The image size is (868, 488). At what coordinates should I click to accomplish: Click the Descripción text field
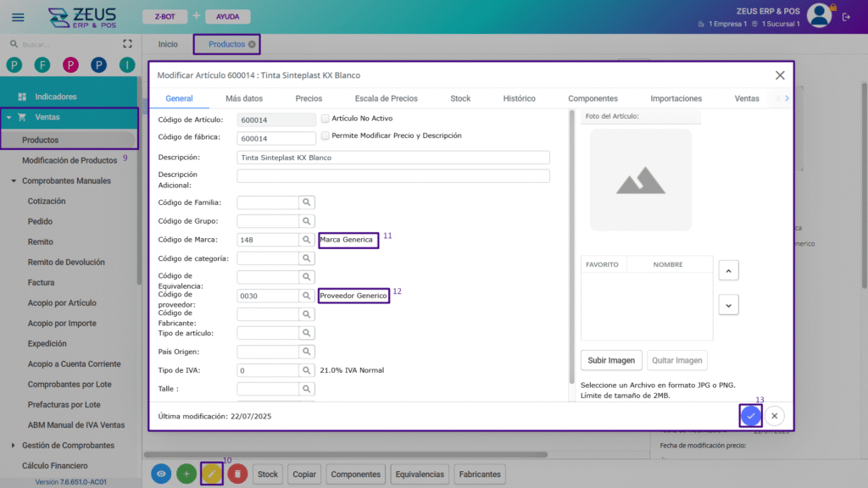393,158
